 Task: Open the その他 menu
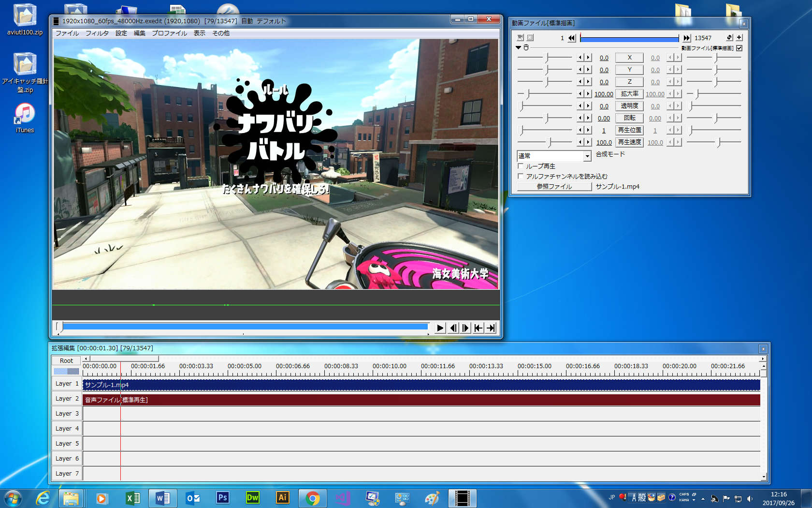click(x=221, y=33)
